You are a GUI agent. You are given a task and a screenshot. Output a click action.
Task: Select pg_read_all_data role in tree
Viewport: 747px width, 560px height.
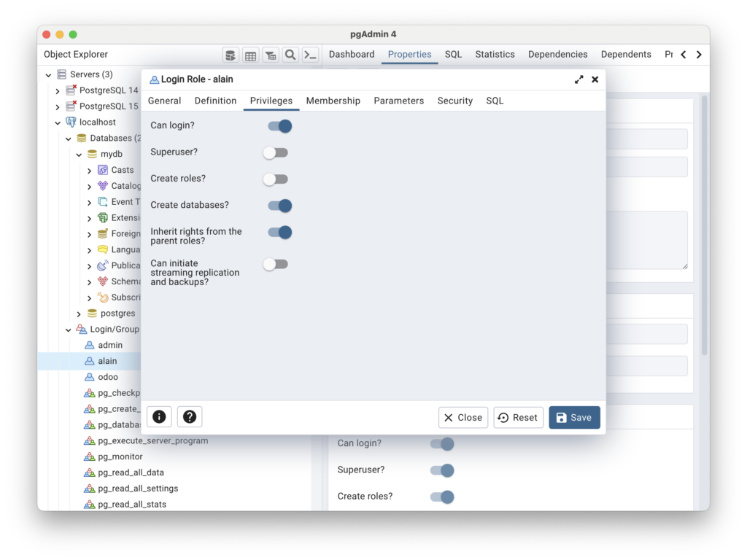(x=131, y=472)
